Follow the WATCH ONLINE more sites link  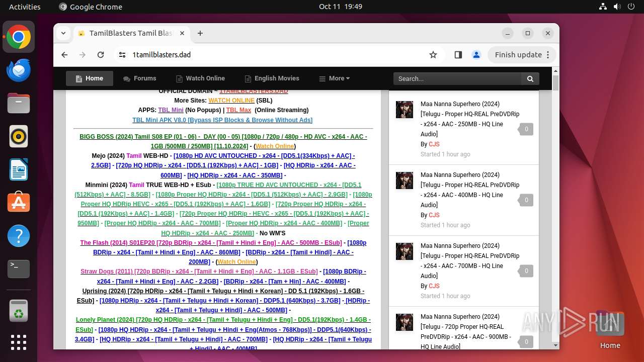[231, 101]
